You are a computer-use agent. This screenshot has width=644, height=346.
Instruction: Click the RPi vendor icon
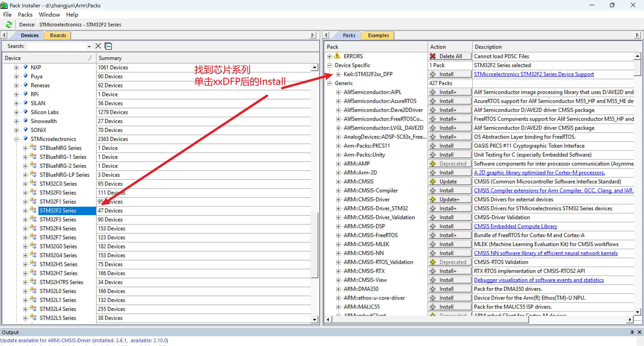[x=25, y=94]
